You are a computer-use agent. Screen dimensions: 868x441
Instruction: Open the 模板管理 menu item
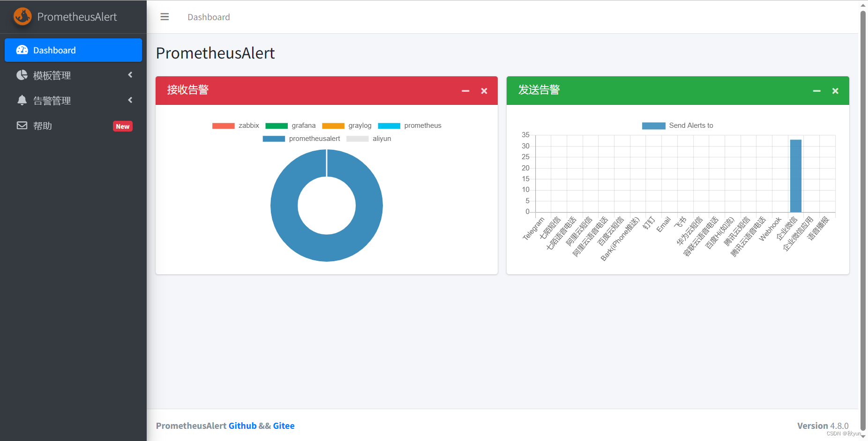click(x=73, y=75)
